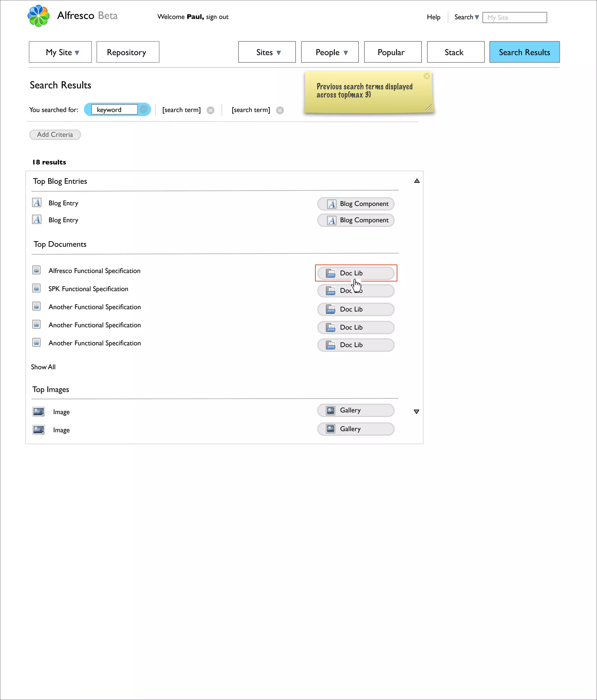Remove the first [search term] entry

(210, 111)
